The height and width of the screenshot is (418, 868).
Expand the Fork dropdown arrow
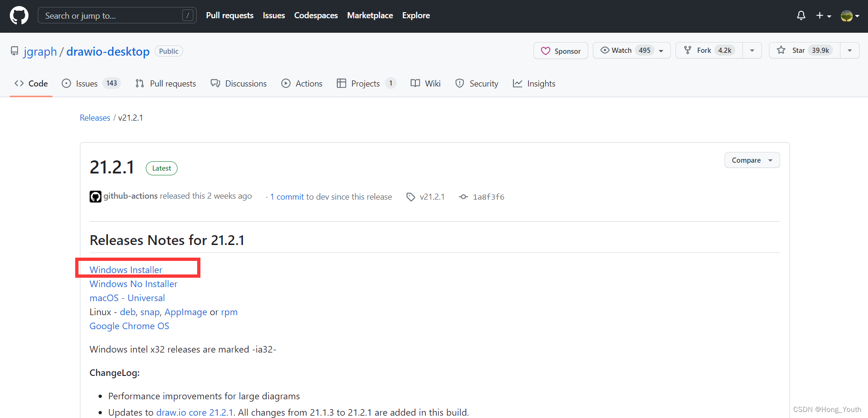point(752,50)
